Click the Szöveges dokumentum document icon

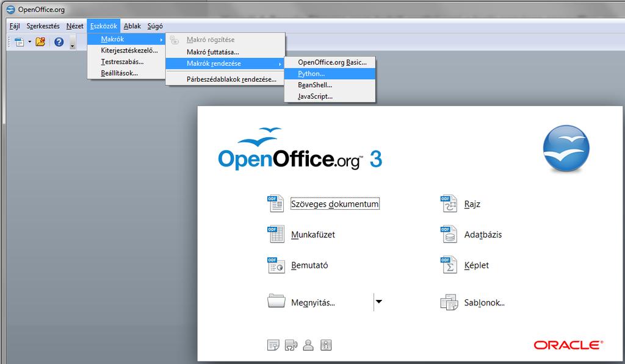coord(275,203)
